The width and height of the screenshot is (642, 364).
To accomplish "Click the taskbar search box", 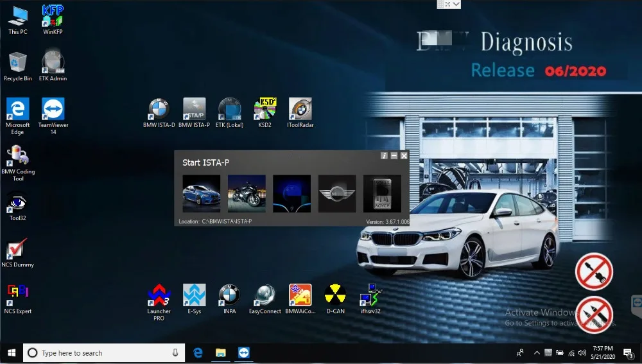I will pos(104,353).
